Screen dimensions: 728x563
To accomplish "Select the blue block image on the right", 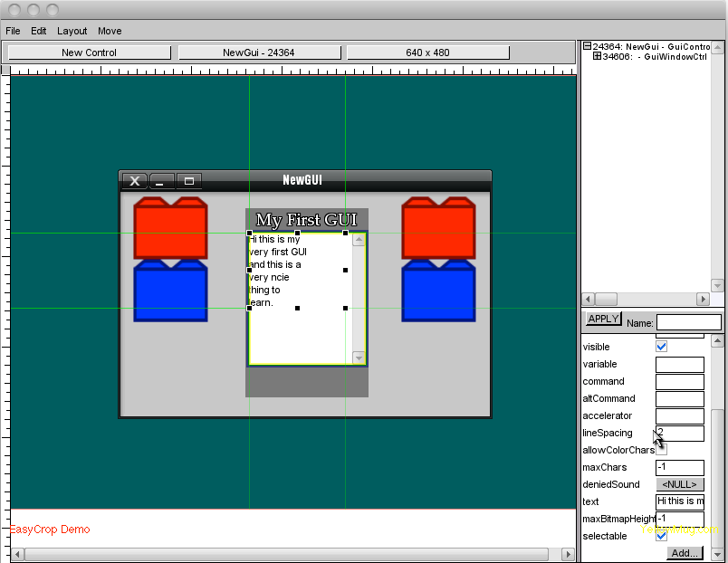I will [x=438, y=291].
